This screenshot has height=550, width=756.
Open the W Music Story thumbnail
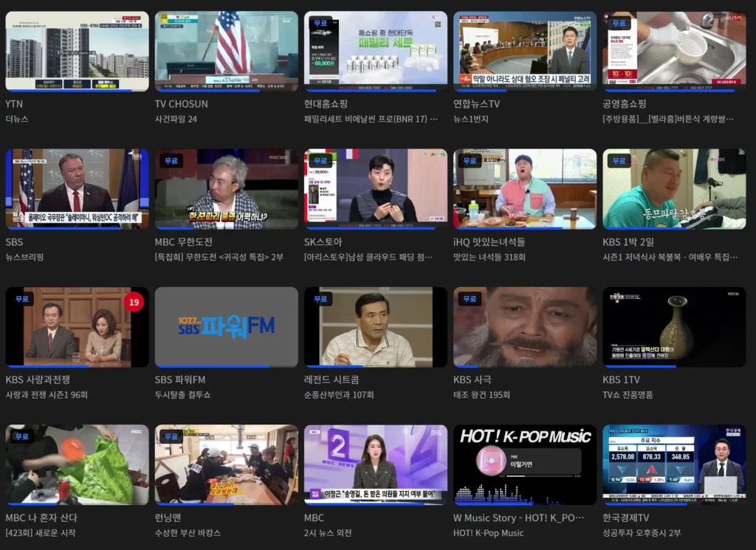click(525, 465)
